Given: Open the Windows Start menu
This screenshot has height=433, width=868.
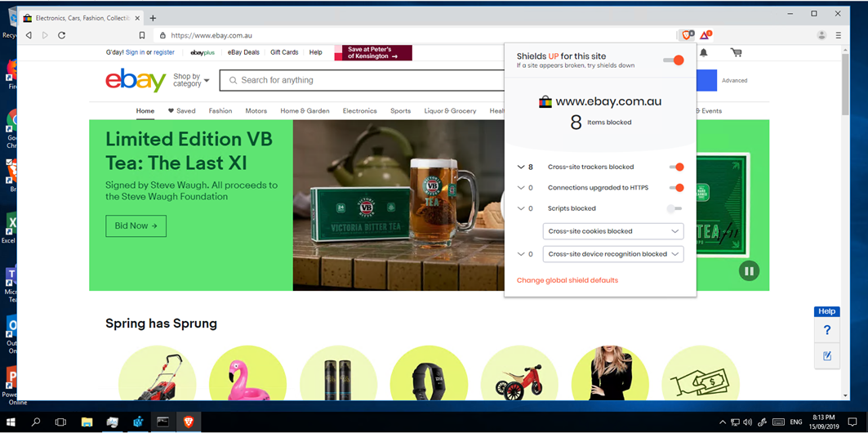Looking at the screenshot, I should [x=11, y=422].
